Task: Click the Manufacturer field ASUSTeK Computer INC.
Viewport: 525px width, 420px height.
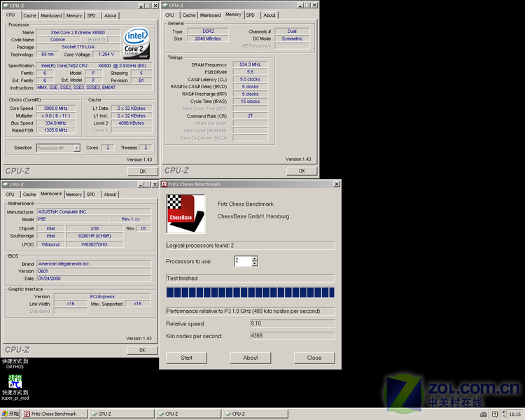Action: coord(94,212)
